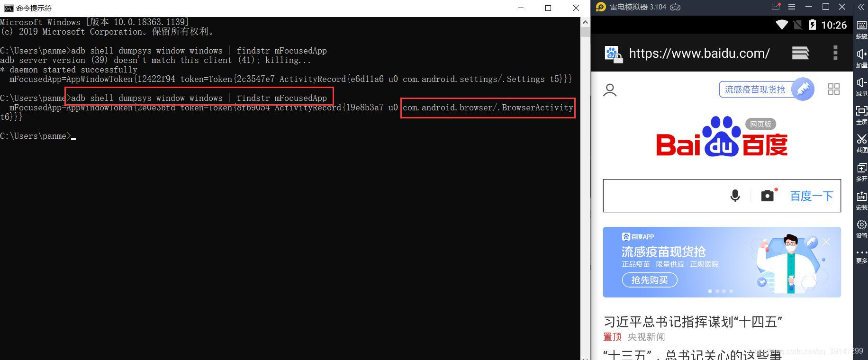Increase volume in emulator sidebar
The image size is (868, 360).
tap(861, 58)
